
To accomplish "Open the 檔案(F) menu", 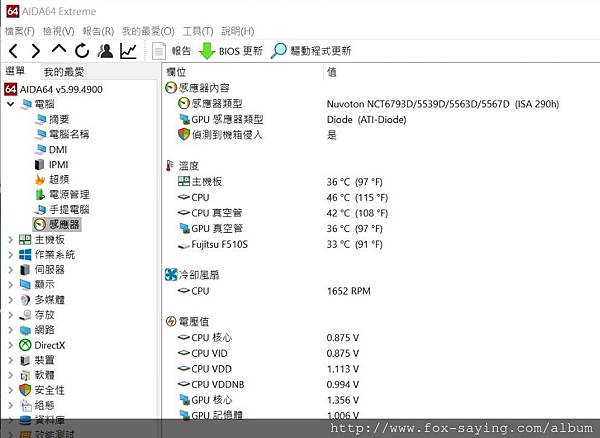I will pos(20,31).
